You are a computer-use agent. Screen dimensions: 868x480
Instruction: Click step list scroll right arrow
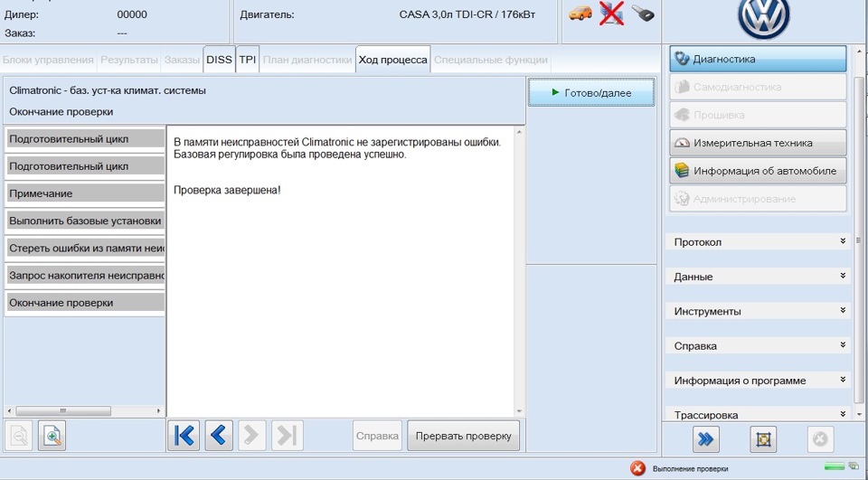(x=158, y=410)
